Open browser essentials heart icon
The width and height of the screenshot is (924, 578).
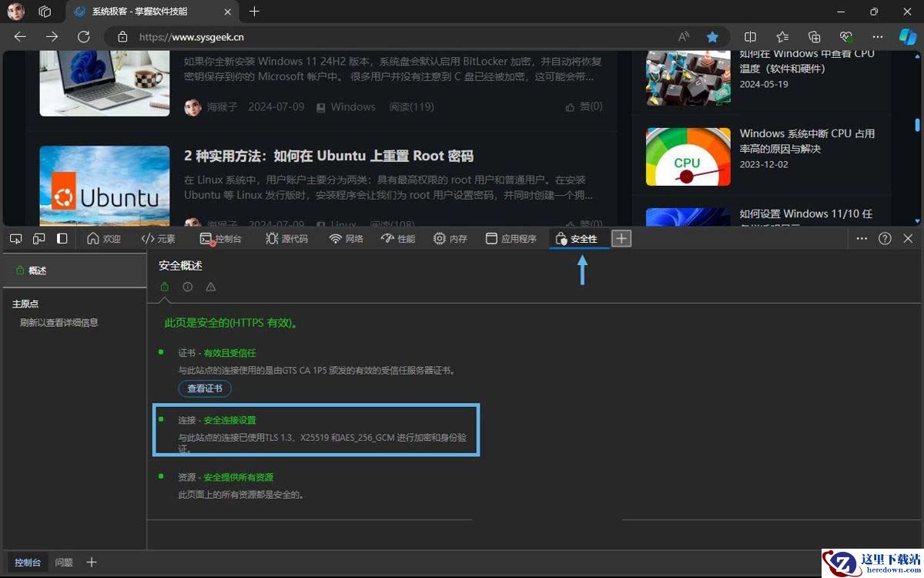[845, 36]
